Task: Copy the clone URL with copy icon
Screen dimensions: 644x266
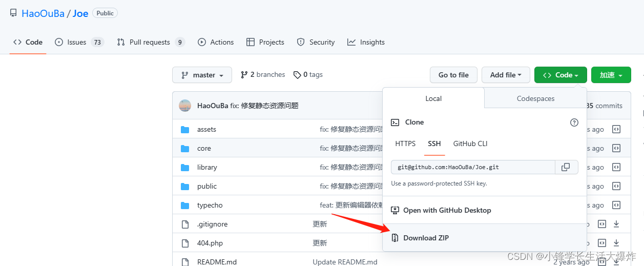Action: tap(566, 167)
